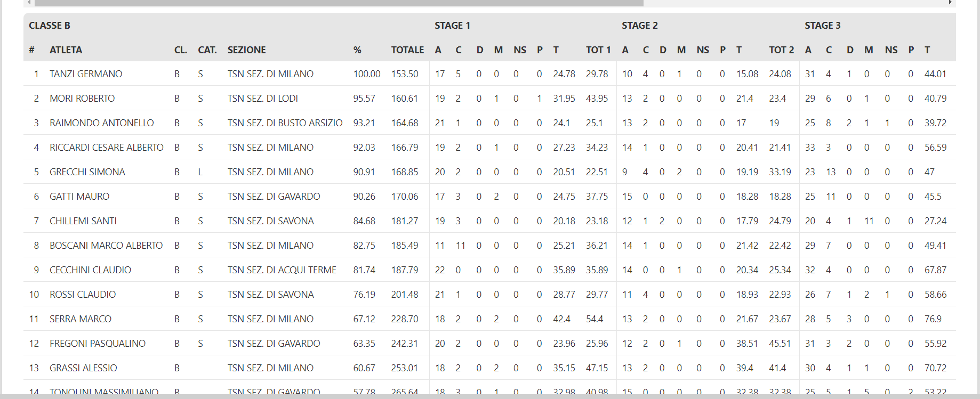Click MORI ROBERTO's total 160.61

coord(405,99)
